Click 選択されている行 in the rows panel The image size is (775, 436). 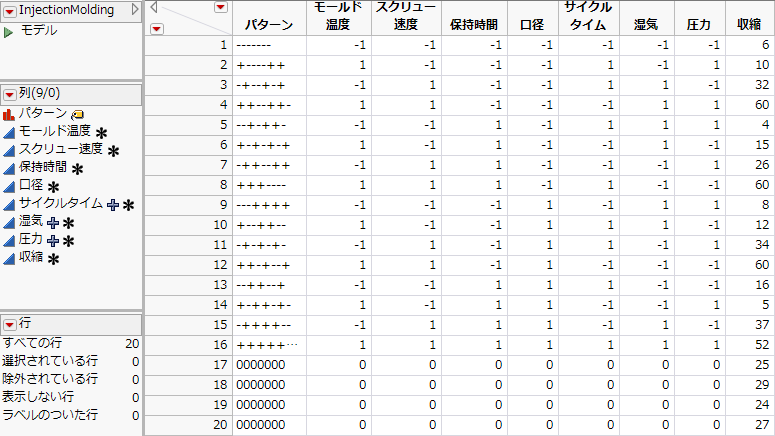50,361
